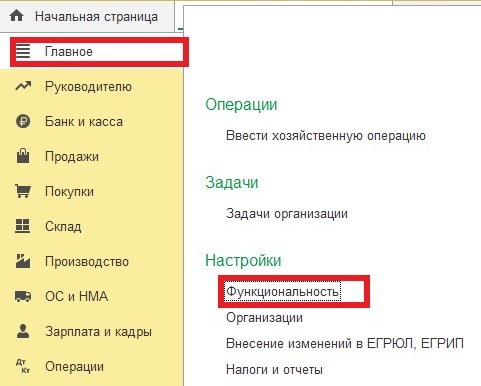The width and height of the screenshot is (481, 386).
Task: Open the Производство section
Action: [x=87, y=262]
